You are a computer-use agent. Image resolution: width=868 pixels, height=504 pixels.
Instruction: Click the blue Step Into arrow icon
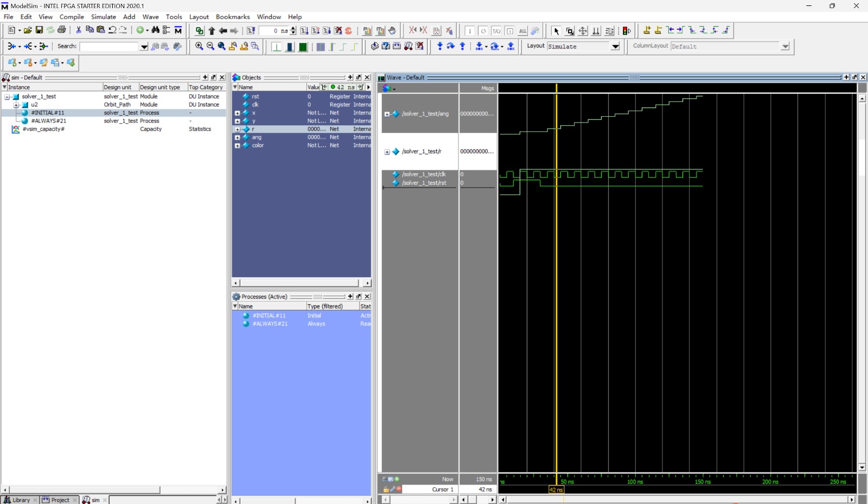point(440,47)
